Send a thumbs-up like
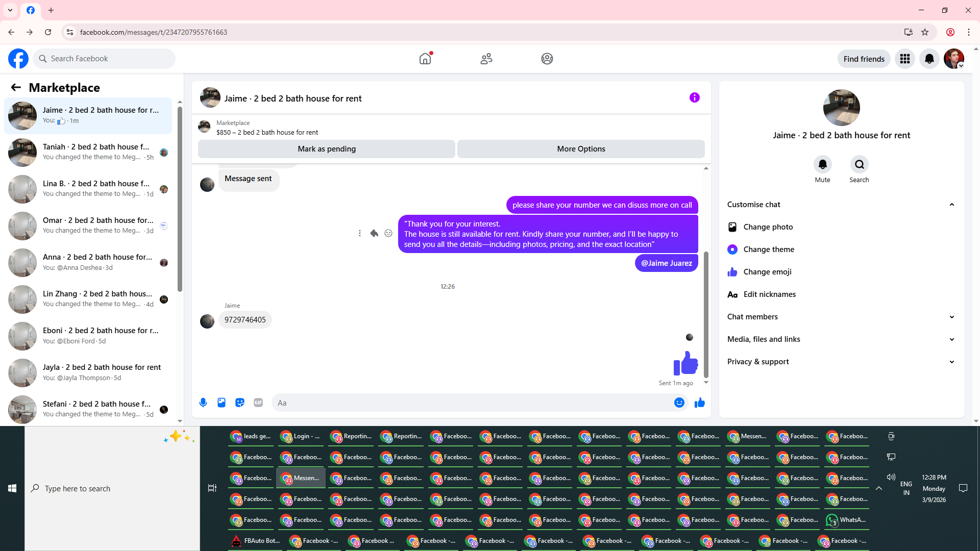 (x=700, y=403)
